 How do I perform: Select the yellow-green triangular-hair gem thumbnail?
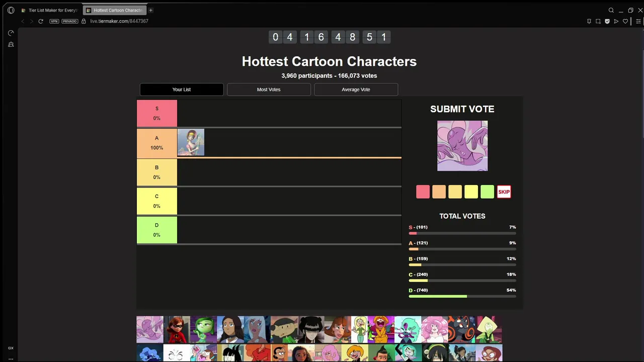pyautogui.click(x=489, y=329)
